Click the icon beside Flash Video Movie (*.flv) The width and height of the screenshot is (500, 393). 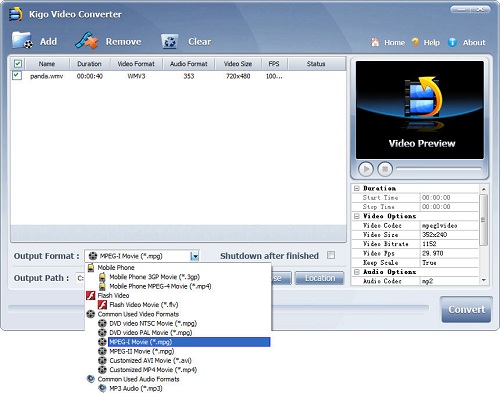tap(102, 305)
